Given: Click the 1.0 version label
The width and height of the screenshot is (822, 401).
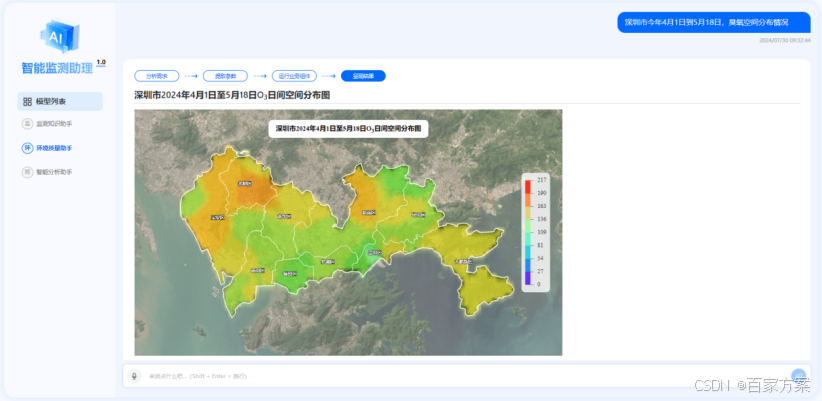Looking at the screenshot, I should 101,62.
